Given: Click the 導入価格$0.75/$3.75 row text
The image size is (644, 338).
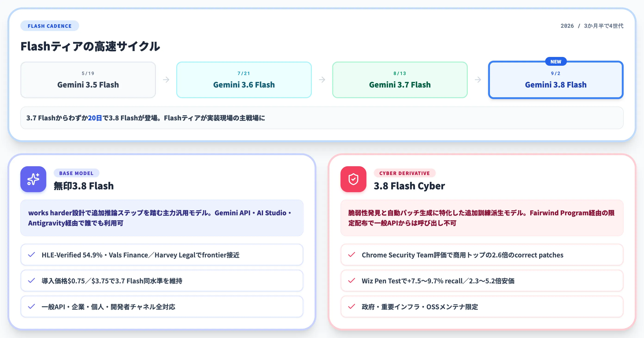Looking at the screenshot, I should tap(112, 281).
